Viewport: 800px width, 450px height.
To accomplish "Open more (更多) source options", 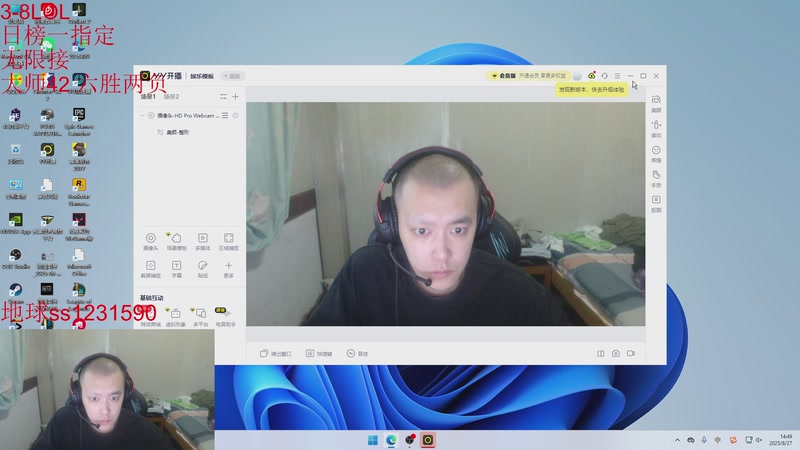I will pyautogui.click(x=229, y=269).
